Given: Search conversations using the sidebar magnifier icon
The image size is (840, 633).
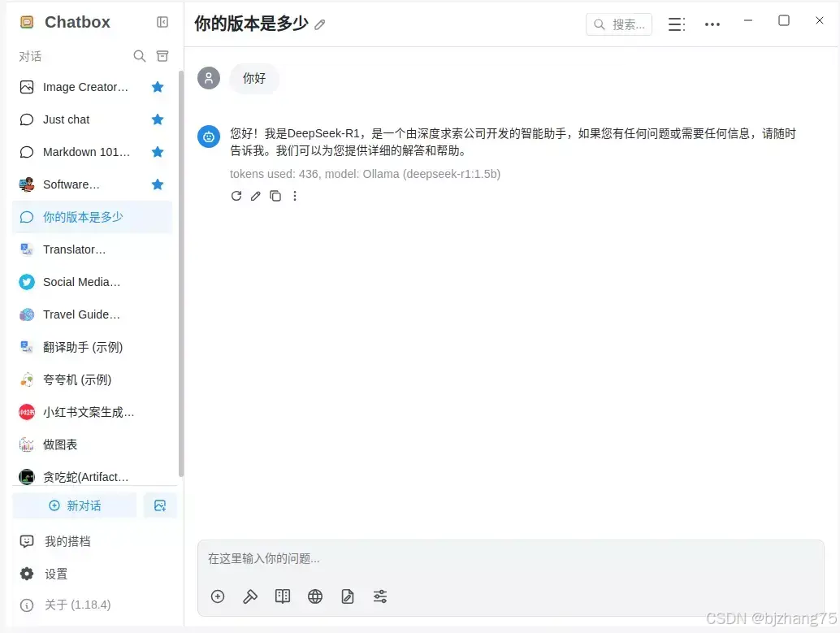Looking at the screenshot, I should point(139,56).
